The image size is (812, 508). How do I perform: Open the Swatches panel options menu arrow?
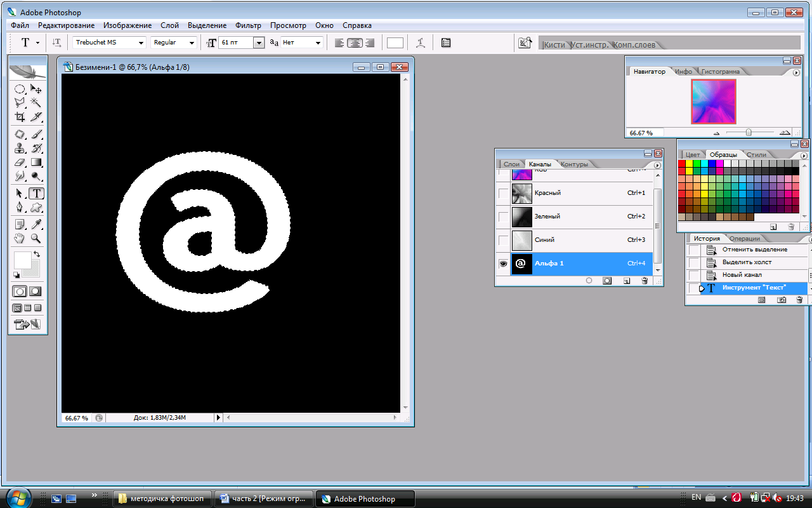(x=804, y=156)
